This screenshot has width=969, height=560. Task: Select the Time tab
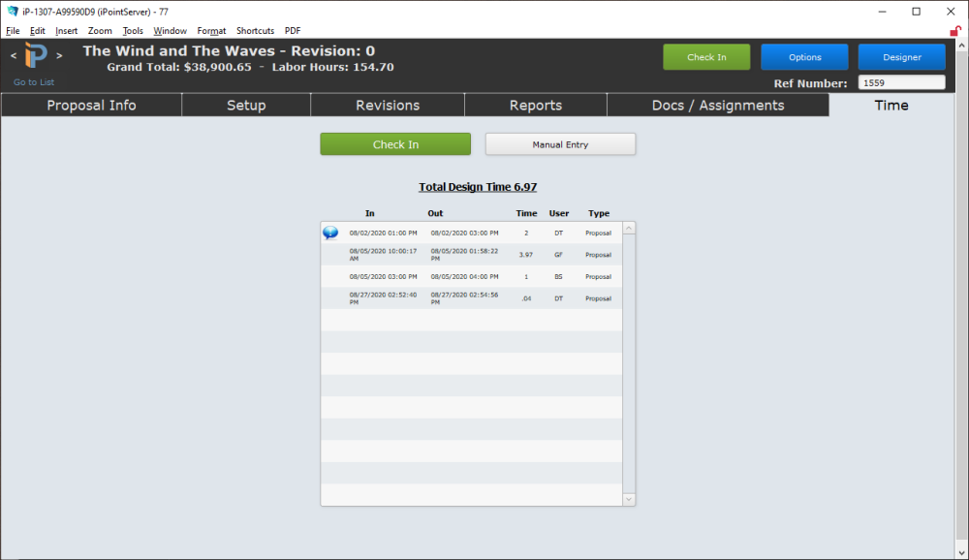[x=891, y=105]
